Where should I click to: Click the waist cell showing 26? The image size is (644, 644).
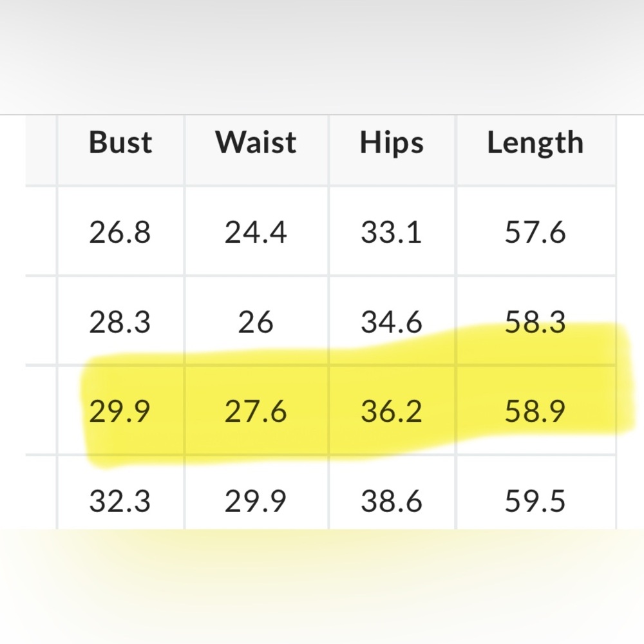pyautogui.click(x=256, y=321)
